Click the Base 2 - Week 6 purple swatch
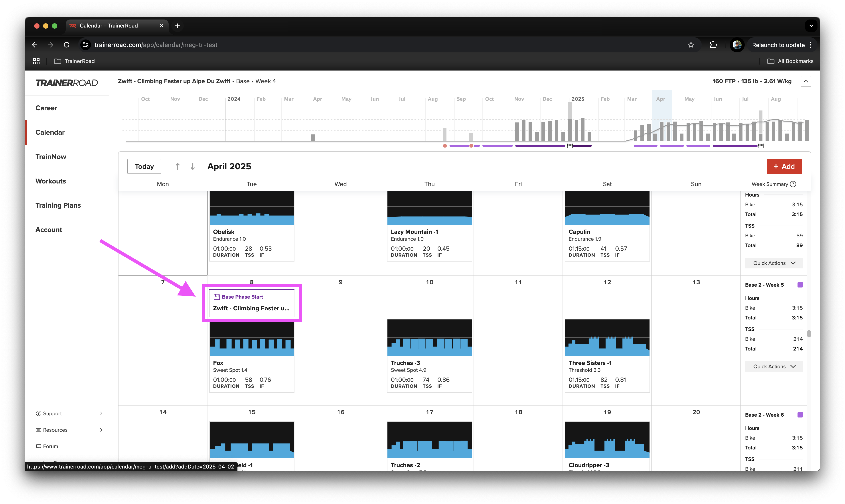 click(x=800, y=415)
